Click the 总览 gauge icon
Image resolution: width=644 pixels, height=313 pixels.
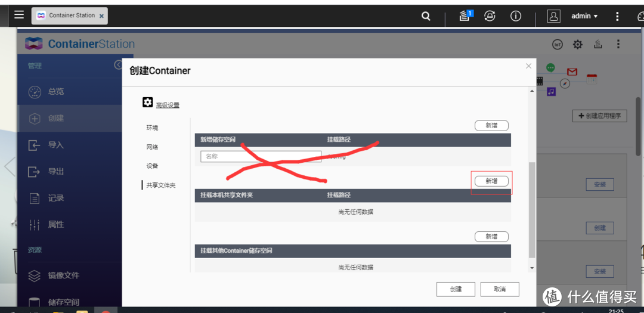pyautogui.click(x=35, y=92)
